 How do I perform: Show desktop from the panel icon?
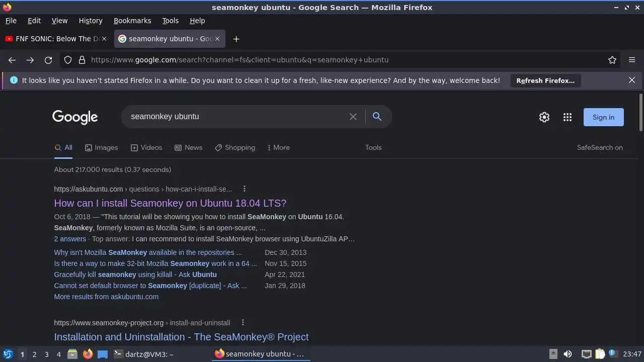click(103, 354)
